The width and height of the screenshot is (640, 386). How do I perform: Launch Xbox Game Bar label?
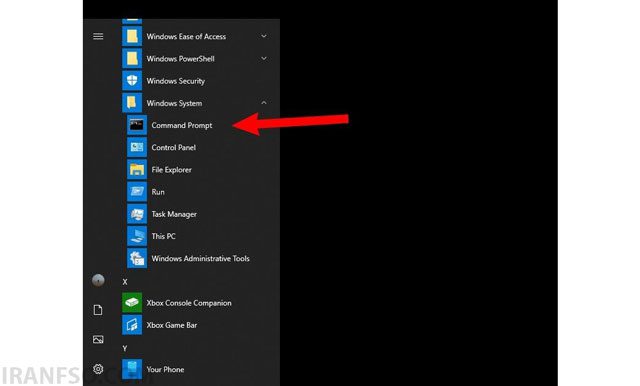(171, 325)
